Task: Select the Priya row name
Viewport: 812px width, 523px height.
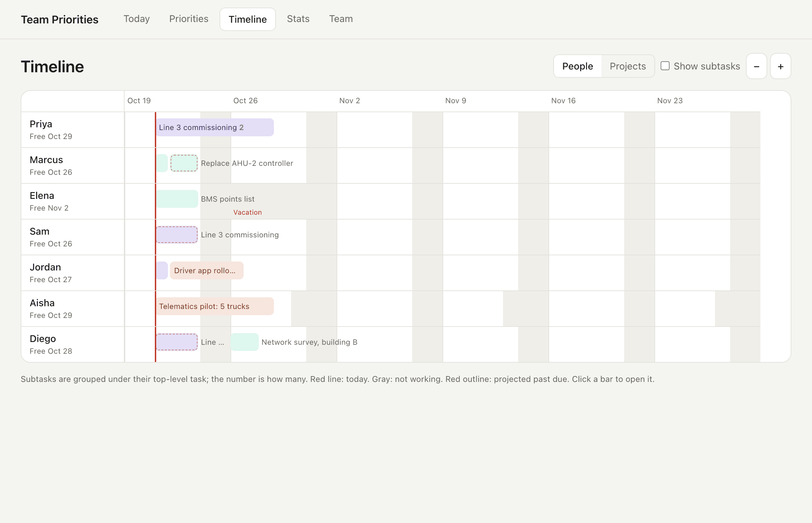Action: point(41,124)
